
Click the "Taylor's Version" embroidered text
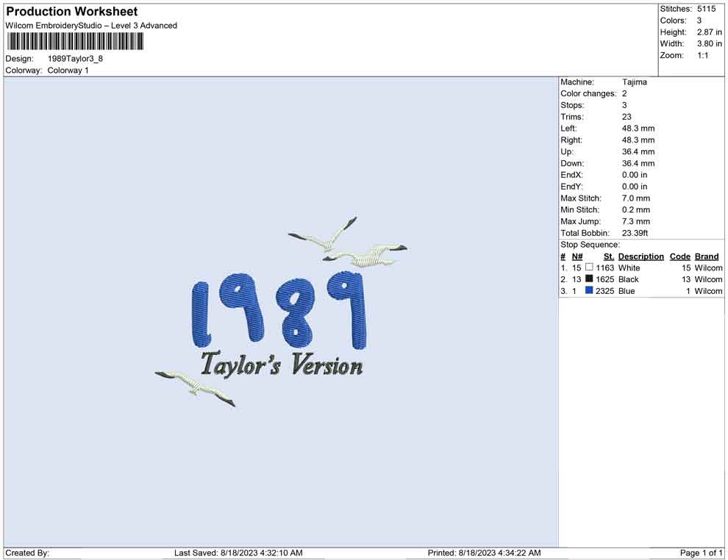[282, 365]
